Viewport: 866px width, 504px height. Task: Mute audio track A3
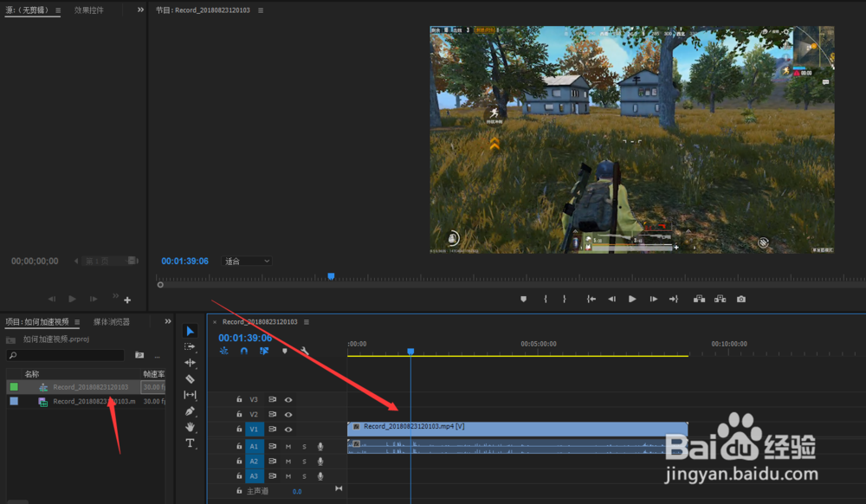tap(288, 476)
